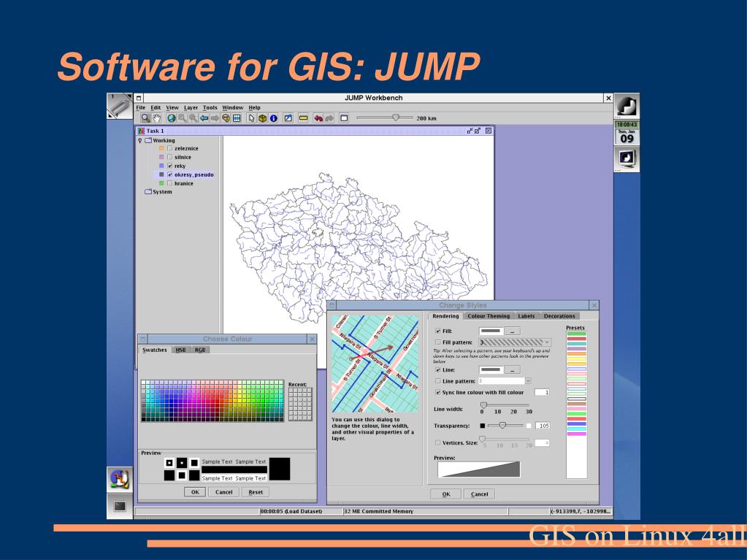The height and width of the screenshot is (560, 747).
Task: Click Reset in the Choose Colour dialog
Action: pyautogui.click(x=256, y=492)
